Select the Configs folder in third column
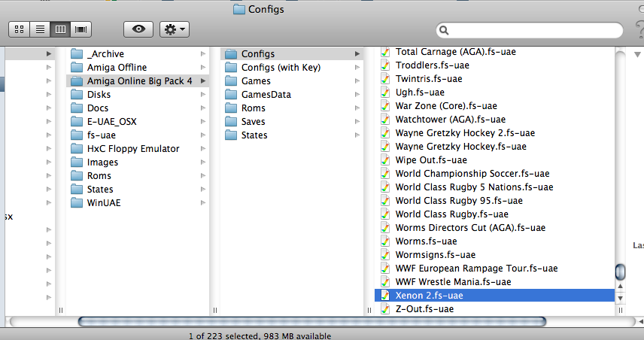This screenshot has height=340, width=644. tap(292, 54)
